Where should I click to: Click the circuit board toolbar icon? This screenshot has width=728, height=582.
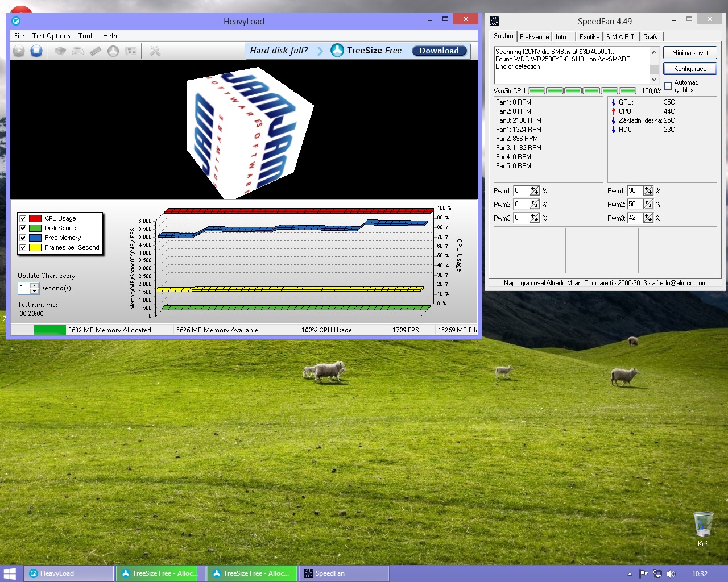pos(131,51)
